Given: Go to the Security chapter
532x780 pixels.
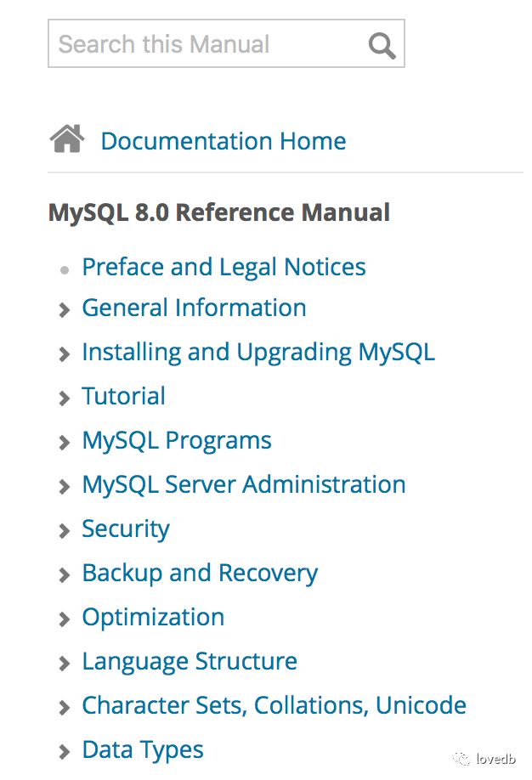Looking at the screenshot, I should coord(126,529).
